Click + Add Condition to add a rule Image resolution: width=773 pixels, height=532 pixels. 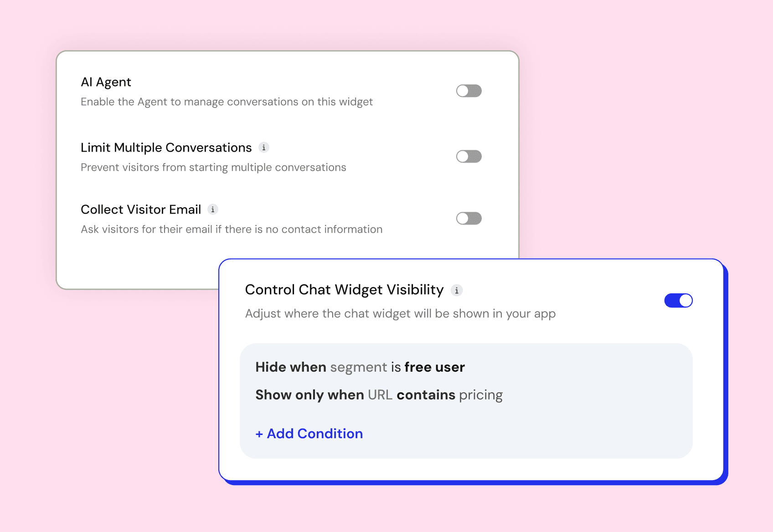(x=309, y=433)
